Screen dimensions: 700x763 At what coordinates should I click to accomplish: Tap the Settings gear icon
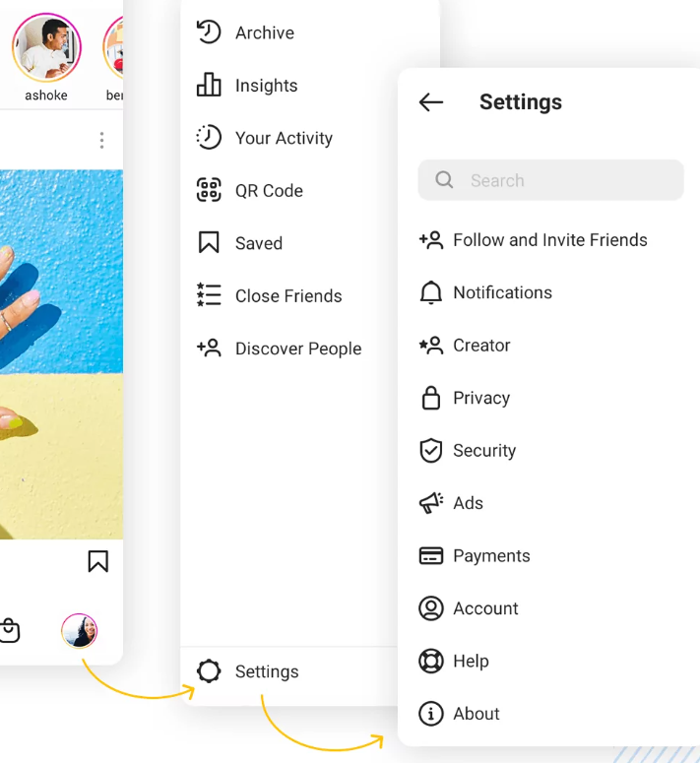tap(209, 671)
